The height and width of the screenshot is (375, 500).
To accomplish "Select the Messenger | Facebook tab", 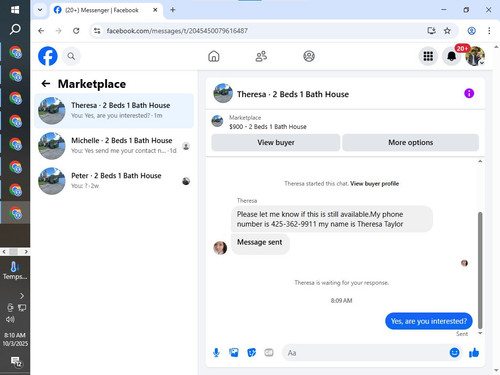I will (105, 10).
